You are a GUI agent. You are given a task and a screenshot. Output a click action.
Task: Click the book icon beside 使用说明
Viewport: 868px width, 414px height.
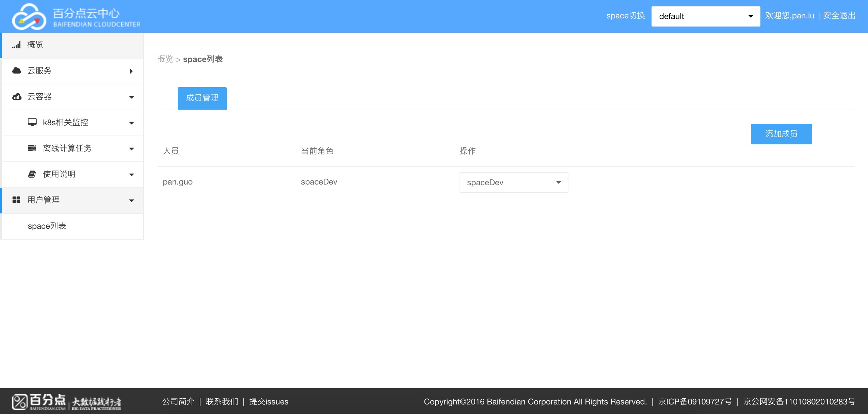[32, 174]
